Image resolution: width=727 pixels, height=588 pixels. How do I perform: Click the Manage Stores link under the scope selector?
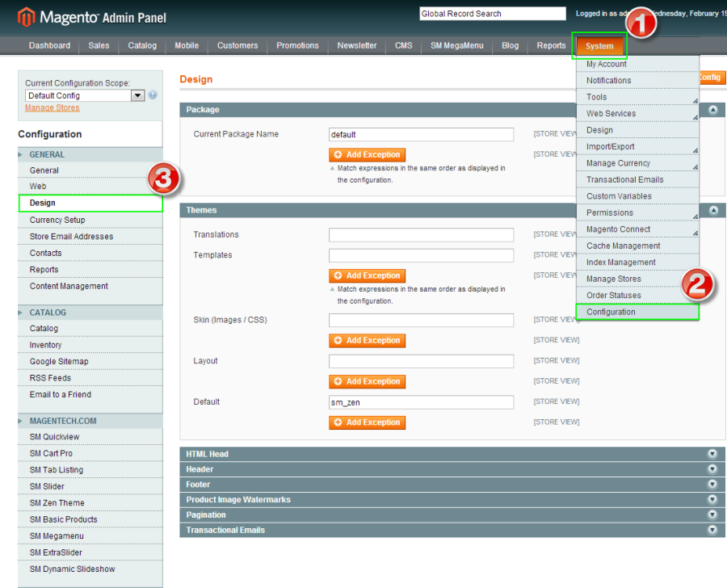click(x=53, y=107)
